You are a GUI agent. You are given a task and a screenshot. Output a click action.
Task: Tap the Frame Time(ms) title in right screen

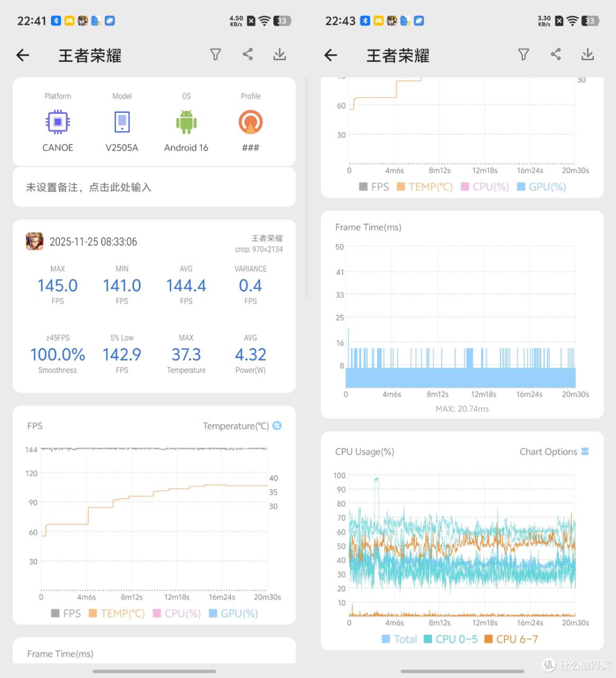[x=368, y=227]
